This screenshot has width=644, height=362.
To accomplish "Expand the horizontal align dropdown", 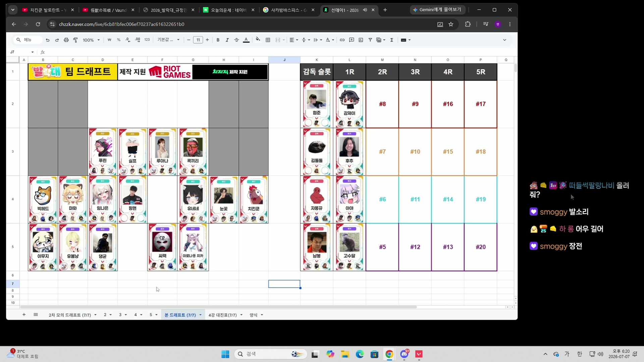I will click(294, 40).
